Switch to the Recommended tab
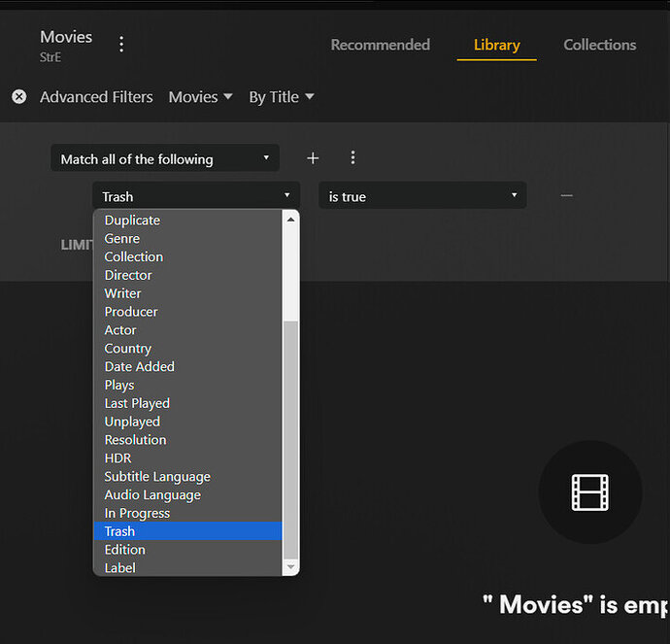670x644 pixels. point(380,45)
